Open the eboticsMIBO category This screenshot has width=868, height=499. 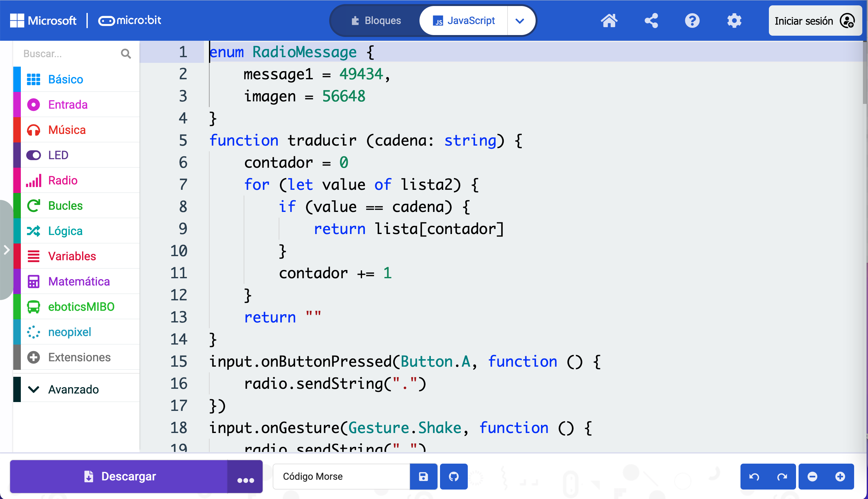(81, 307)
